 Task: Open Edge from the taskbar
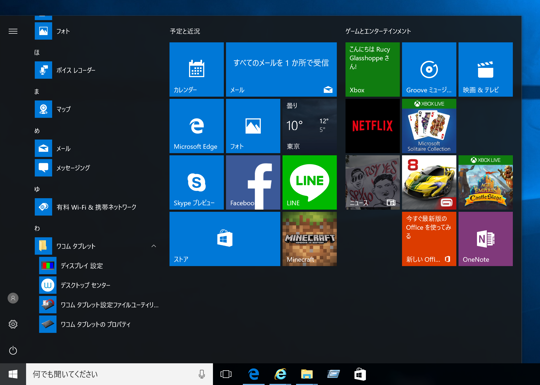pos(253,374)
